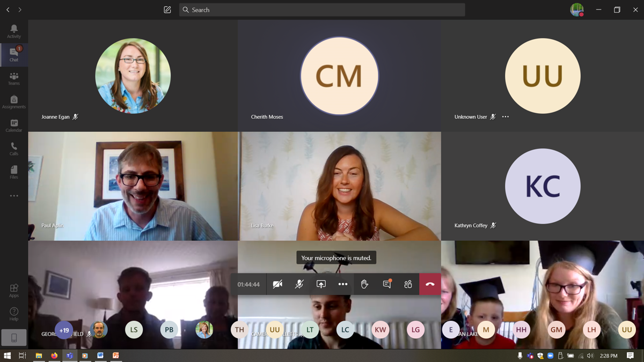Open PowerPoint from the taskbar
Screen dimensions: 644x362
[x=115, y=356]
